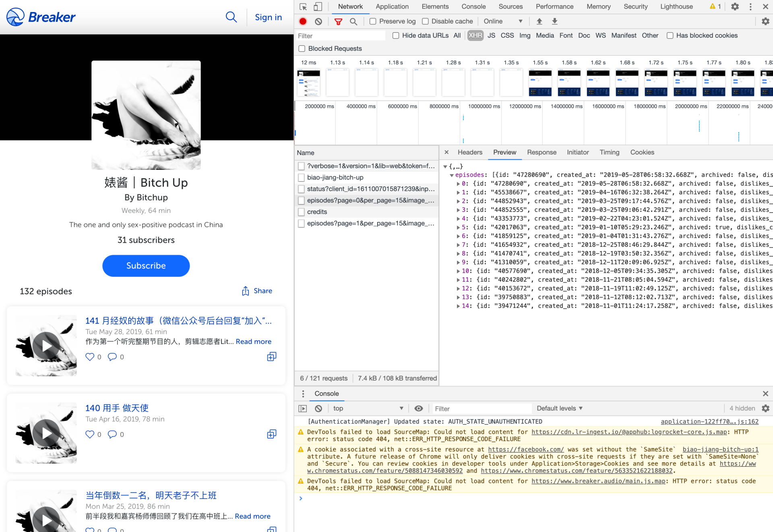Activate the inspect element picker icon
The height and width of the screenshot is (532, 773).
coord(303,6)
